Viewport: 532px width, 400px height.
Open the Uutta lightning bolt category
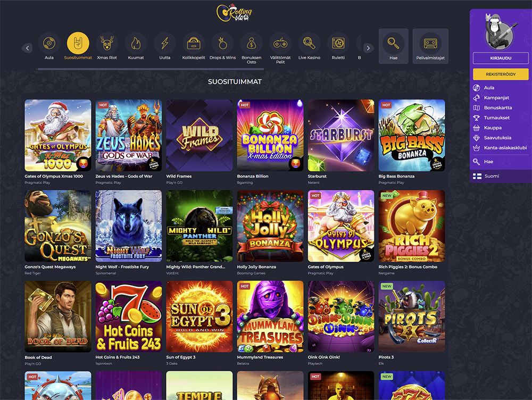(165, 44)
